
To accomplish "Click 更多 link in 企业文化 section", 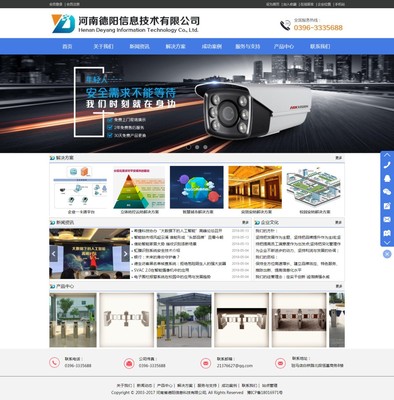I will (x=339, y=222).
